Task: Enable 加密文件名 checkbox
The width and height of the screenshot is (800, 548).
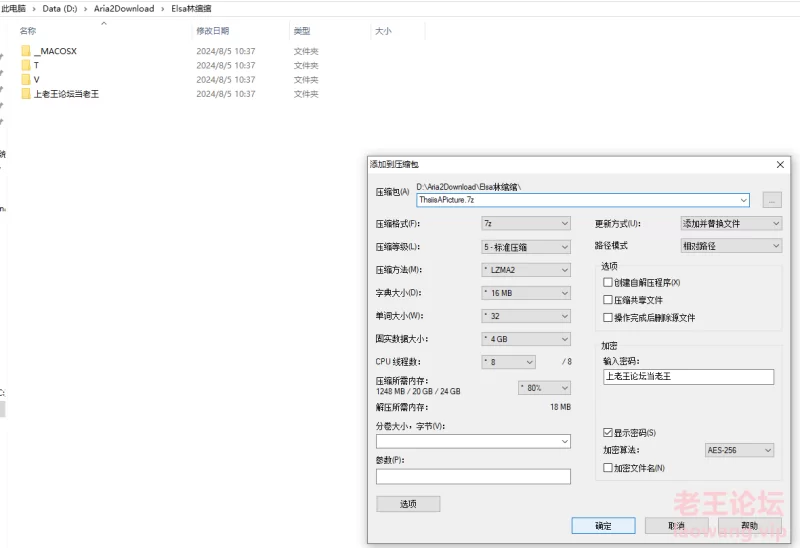Action: pyautogui.click(x=608, y=467)
